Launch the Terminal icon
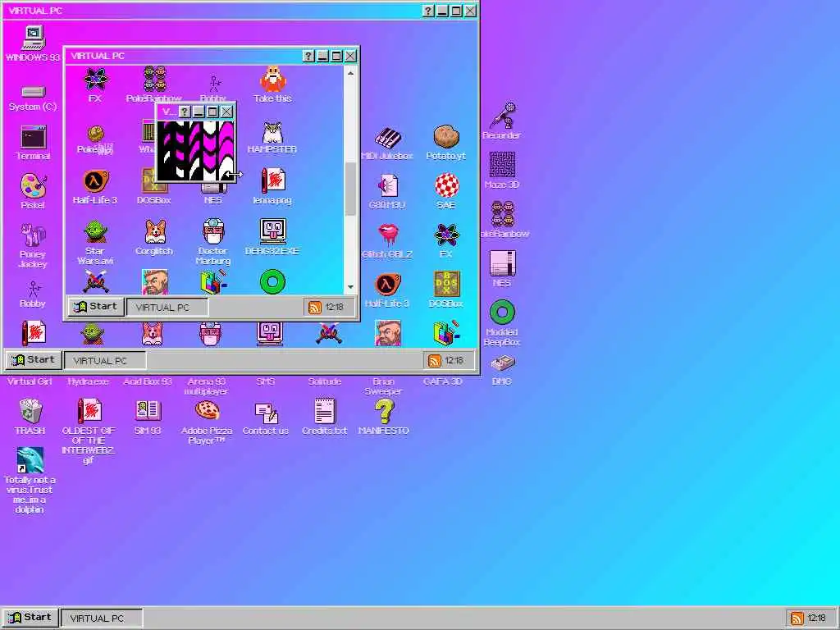 33,137
